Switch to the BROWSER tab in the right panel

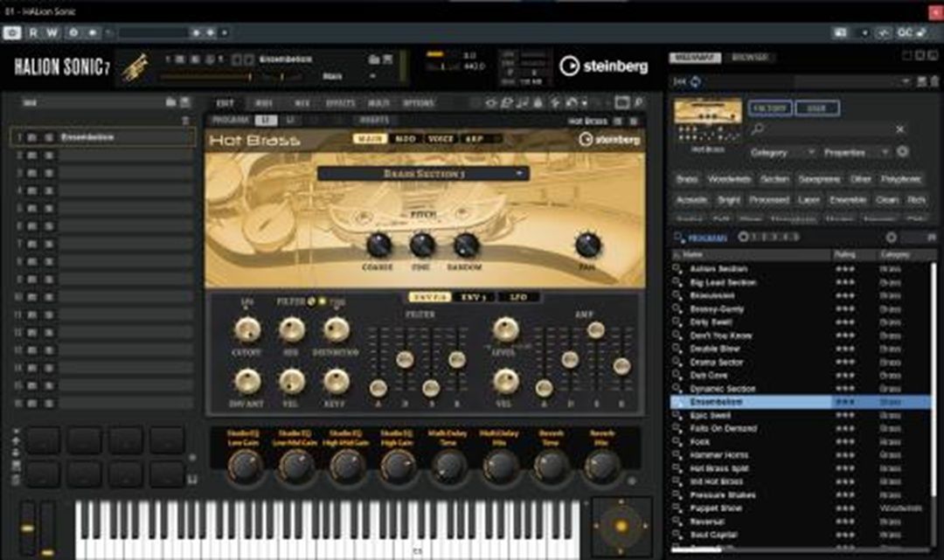[749, 56]
